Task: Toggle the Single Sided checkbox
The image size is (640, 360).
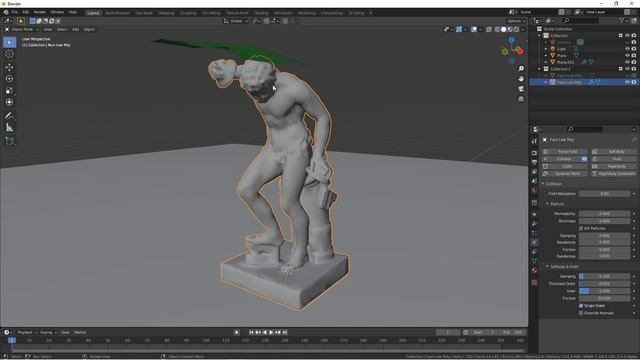Action: coord(581,305)
